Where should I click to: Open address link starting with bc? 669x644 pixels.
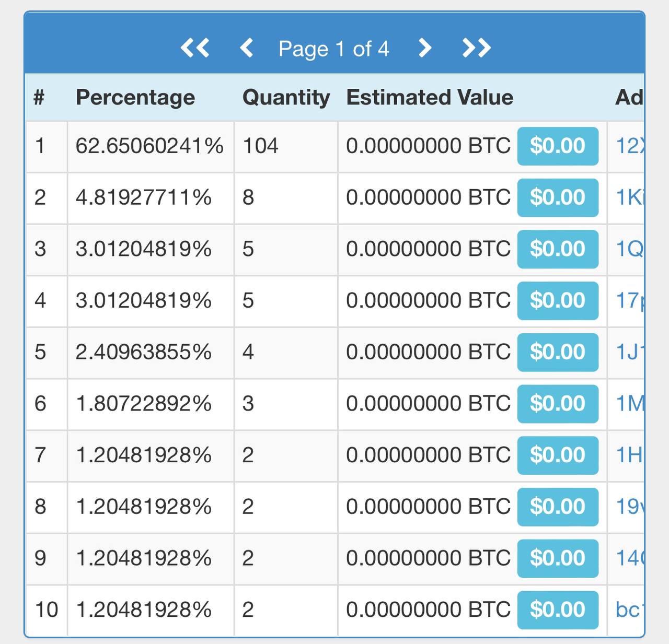click(x=629, y=610)
